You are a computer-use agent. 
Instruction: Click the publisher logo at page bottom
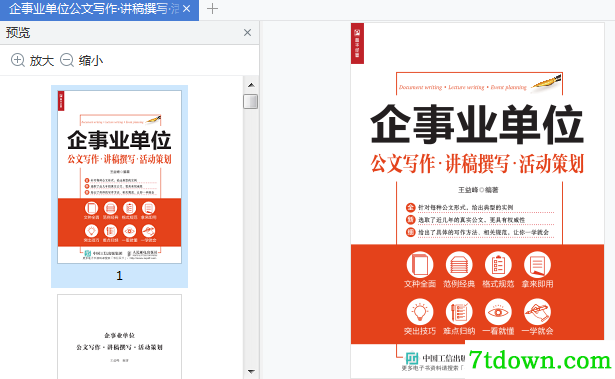(x=411, y=358)
